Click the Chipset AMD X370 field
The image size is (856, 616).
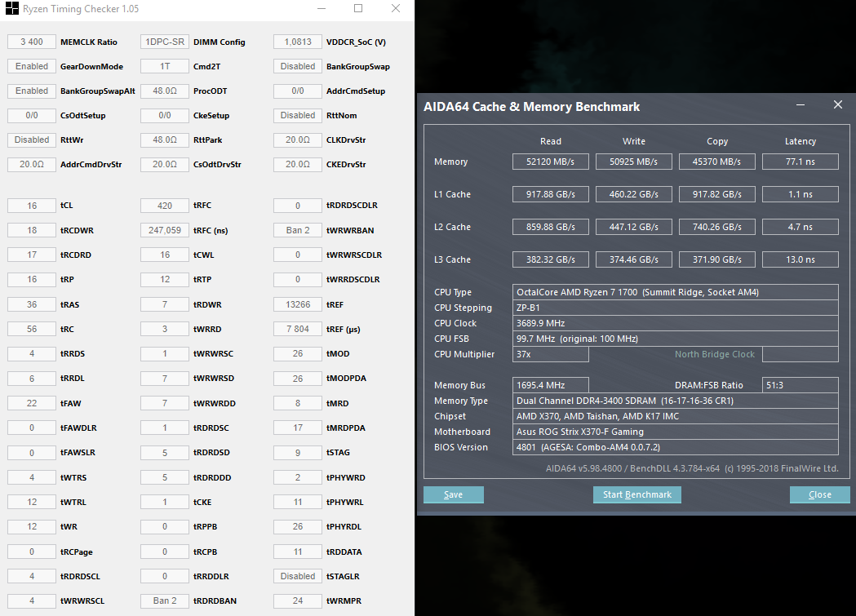676,416
